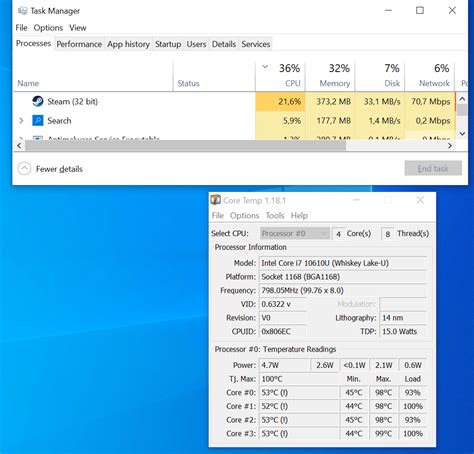Select the Search process name
The width and height of the screenshot is (474, 454).
(59, 120)
